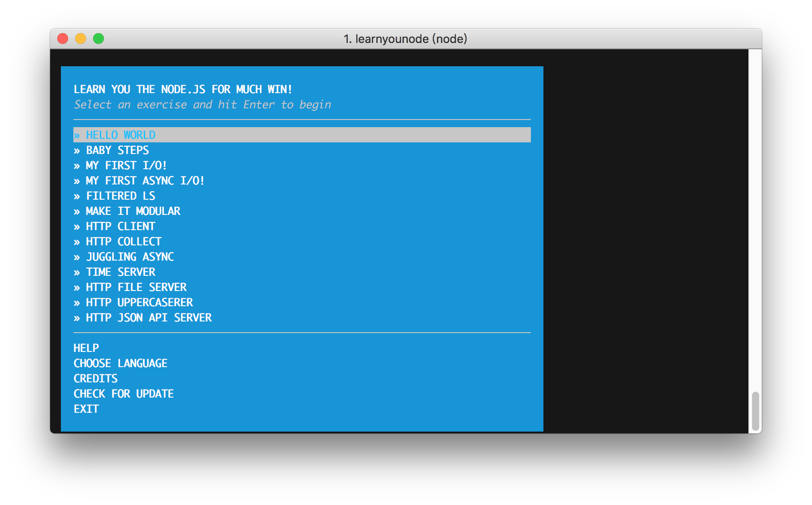Select MAKE IT MODULAR
Viewport: 812px width, 505px height.
(133, 211)
